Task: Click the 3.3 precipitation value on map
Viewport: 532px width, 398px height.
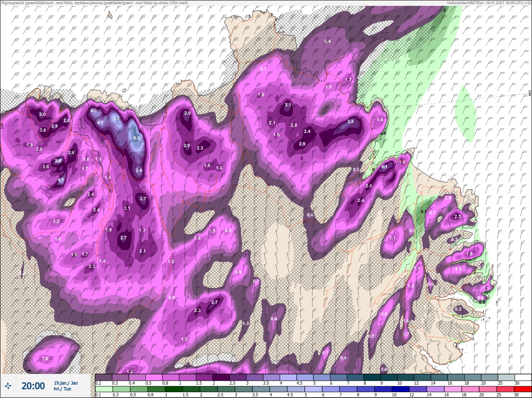Action: 350,121
